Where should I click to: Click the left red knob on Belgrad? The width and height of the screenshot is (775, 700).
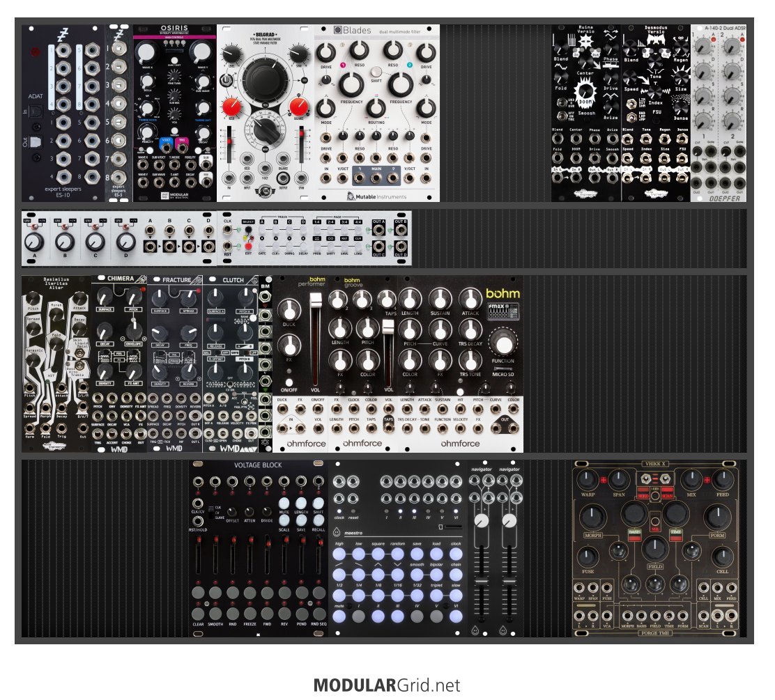tap(231, 107)
